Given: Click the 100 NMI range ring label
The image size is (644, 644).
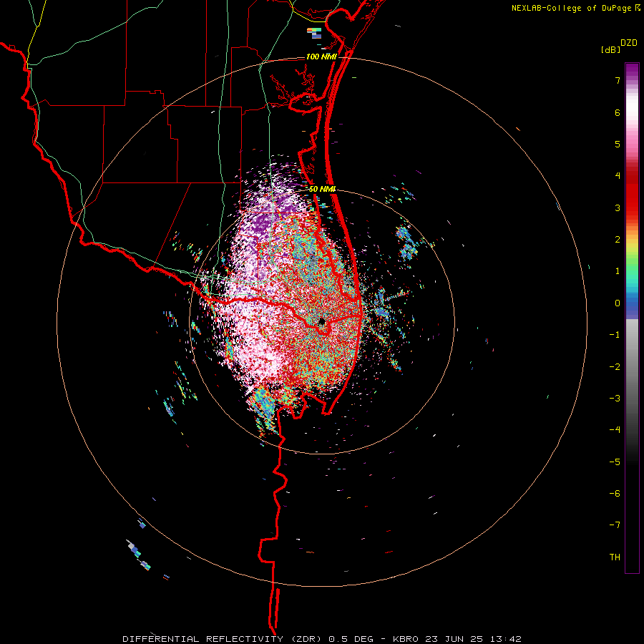Looking at the screenshot, I should point(321,57).
